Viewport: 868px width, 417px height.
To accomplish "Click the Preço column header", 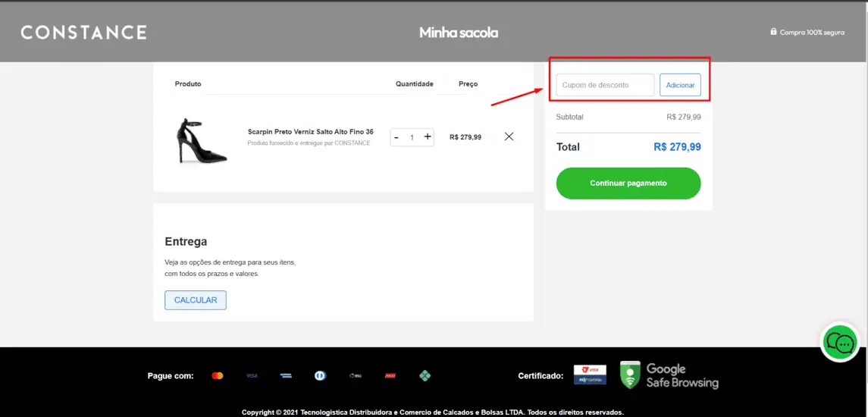I will click(468, 84).
